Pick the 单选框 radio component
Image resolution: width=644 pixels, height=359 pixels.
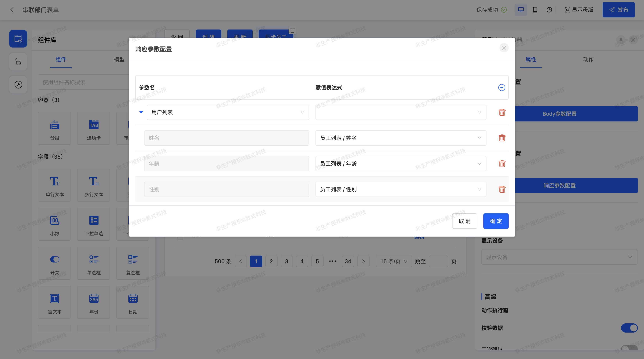coord(94,263)
